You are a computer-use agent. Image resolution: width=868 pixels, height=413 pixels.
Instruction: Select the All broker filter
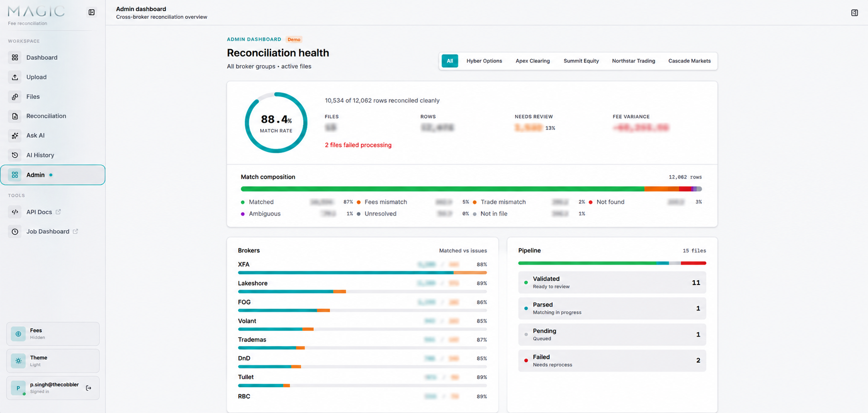click(x=450, y=61)
